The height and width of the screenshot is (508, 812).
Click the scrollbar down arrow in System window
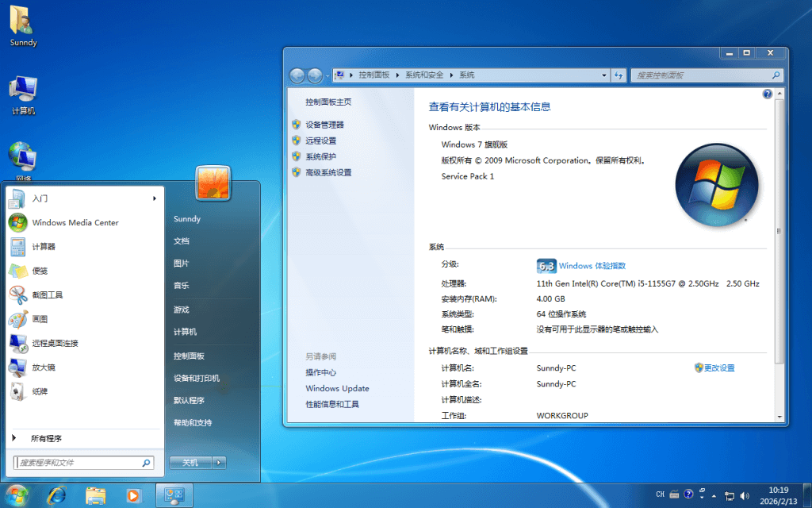[x=779, y=418]
